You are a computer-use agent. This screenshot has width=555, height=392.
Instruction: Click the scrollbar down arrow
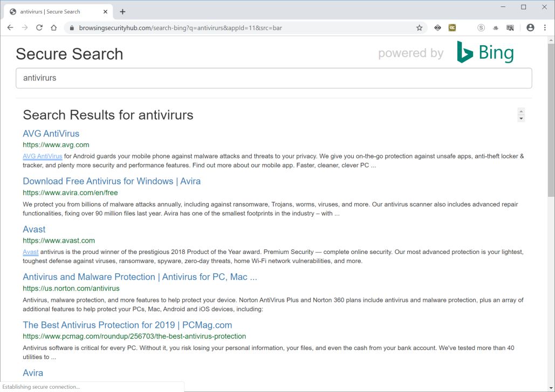[x=551, y=388]
